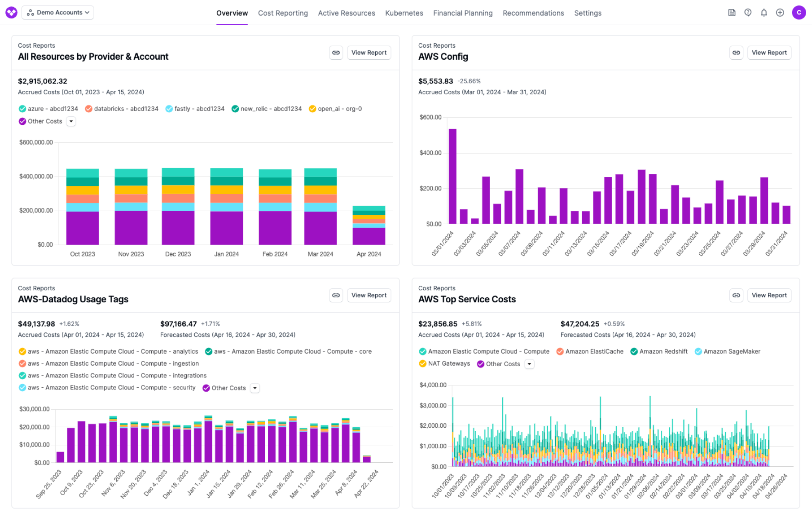
Task: Click the Vantage logo icon
Action: [12, 13]
